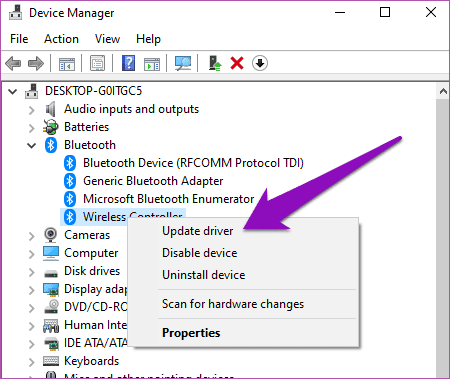Click the Properties toolbar icon

tap(97, 63)
